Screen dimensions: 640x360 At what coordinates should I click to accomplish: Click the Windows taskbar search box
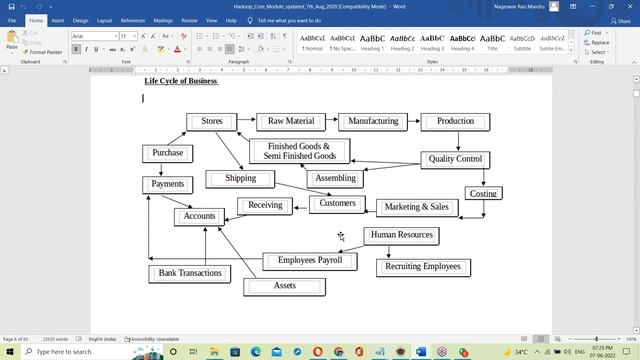point(92,351)
